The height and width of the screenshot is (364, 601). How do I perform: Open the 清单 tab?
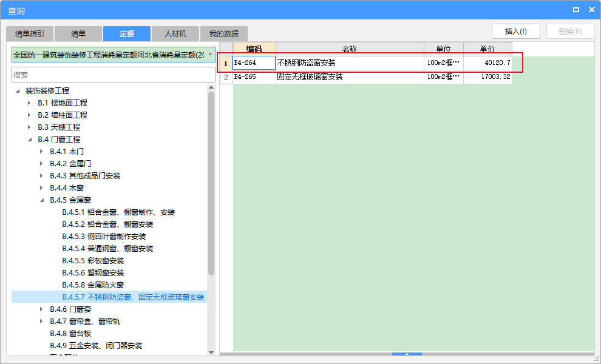tap(78, 34)
